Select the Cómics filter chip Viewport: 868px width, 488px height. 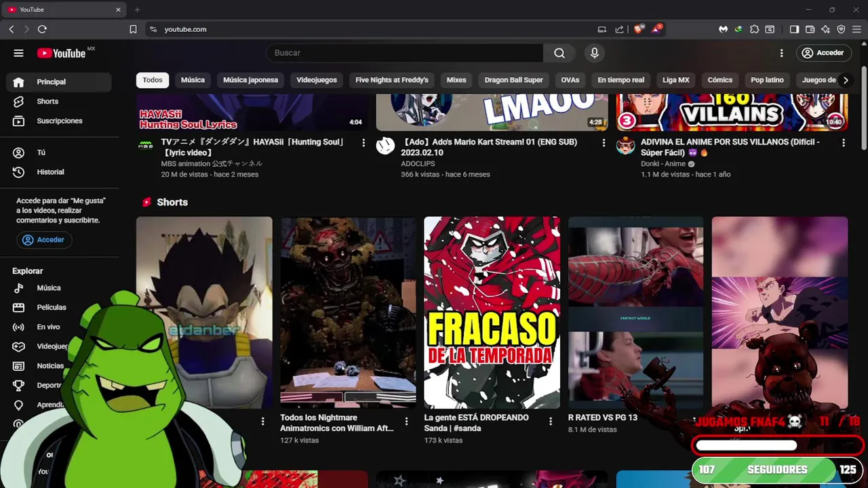click(x=720, y=80)
